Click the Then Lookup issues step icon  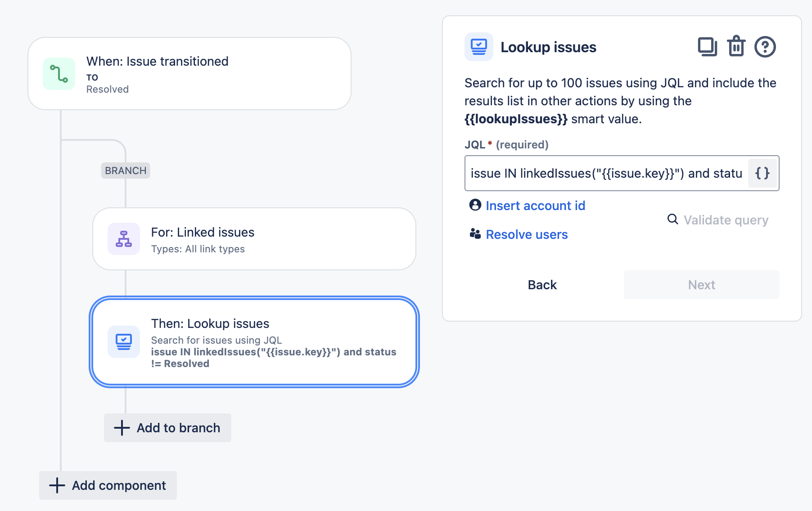(x=124, y=342)
